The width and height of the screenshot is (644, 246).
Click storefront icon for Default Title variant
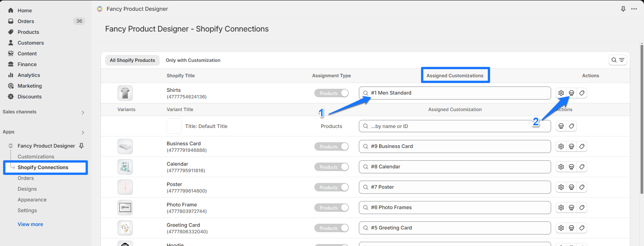click(561, 126)
